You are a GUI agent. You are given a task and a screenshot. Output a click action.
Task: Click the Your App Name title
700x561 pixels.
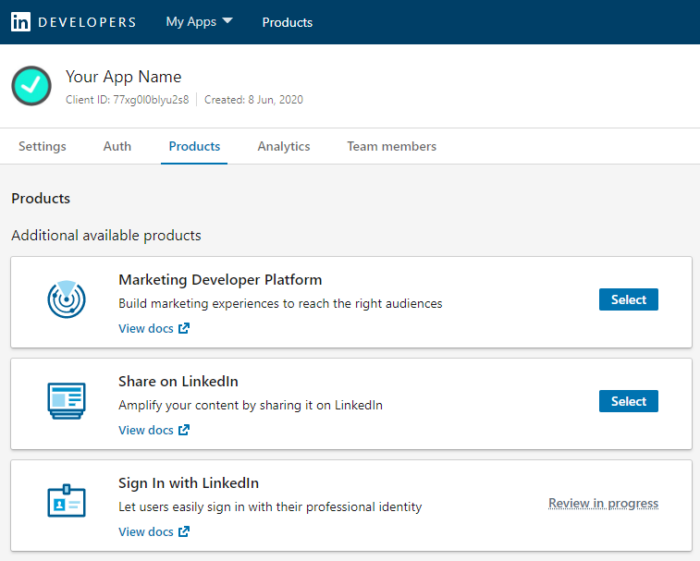click(x=124, y=77)
